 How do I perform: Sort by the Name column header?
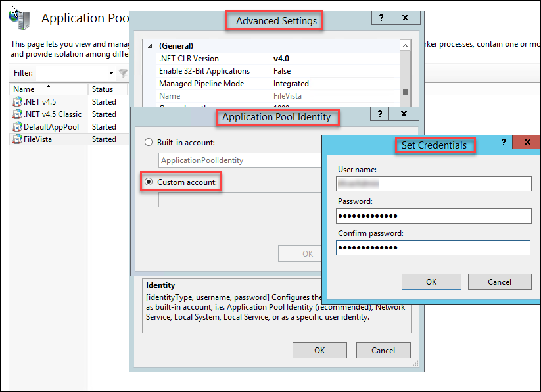pos(48,89)
